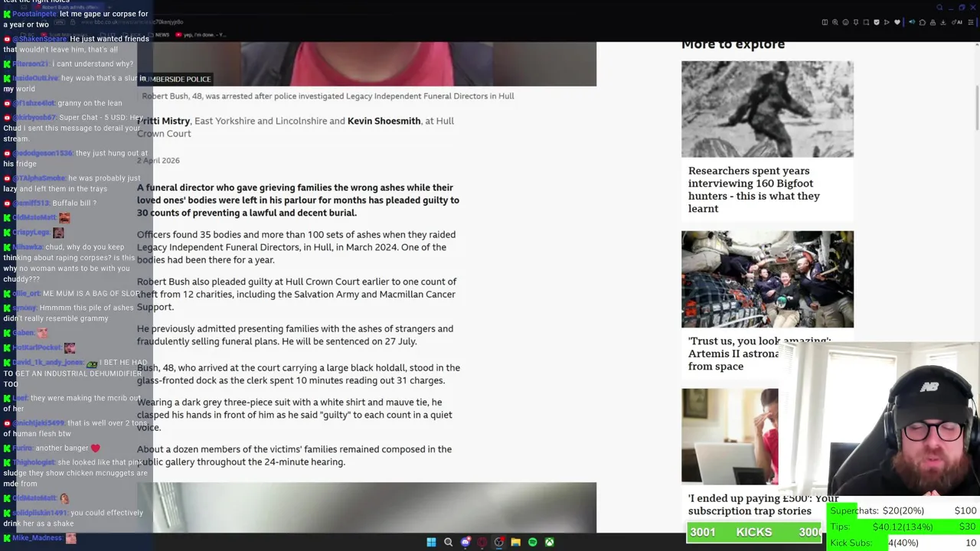The image size is (980, 551).
Task: Click the Kick Subs goal bar
Action: pyautogui.click(x=903, y=543)
